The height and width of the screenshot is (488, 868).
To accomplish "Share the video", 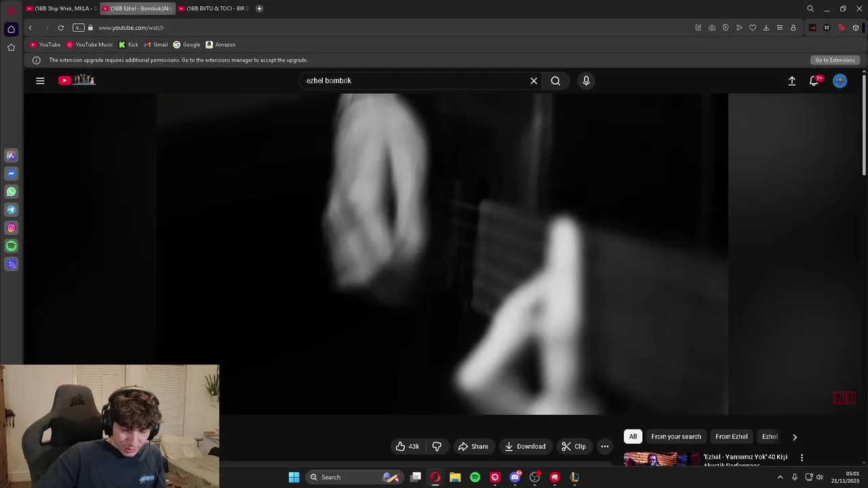I will [473, 446].
